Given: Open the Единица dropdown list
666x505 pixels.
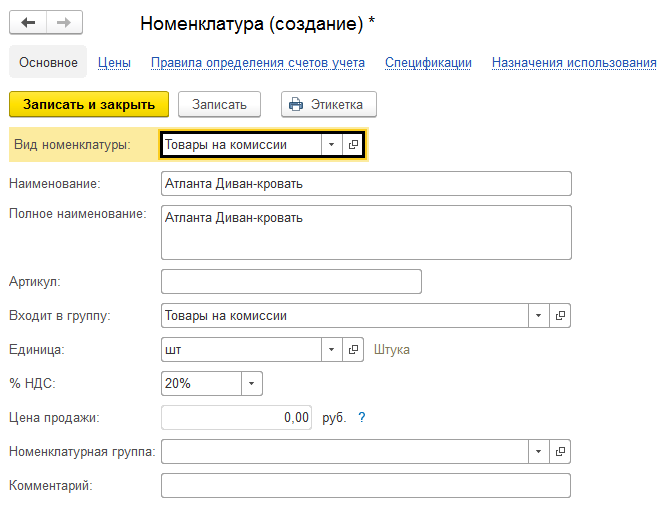Looking at the screenshot, I should click(331, 350).
